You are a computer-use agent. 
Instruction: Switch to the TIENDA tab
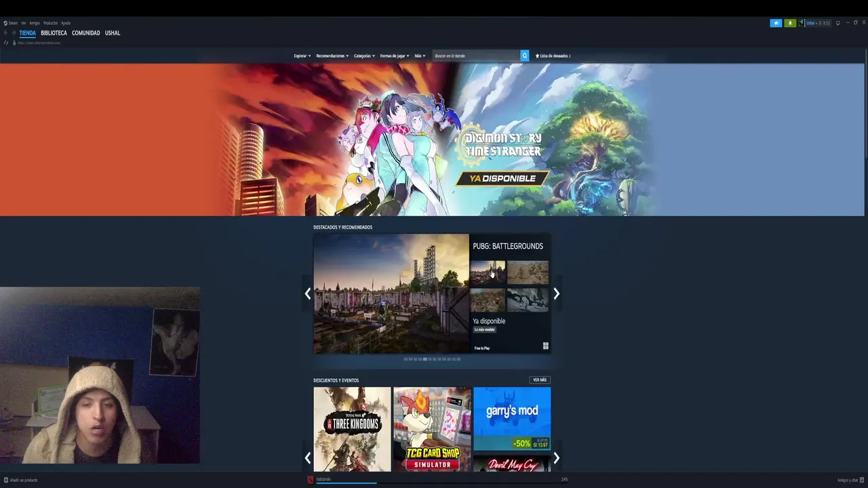click(x=28, y=33)
